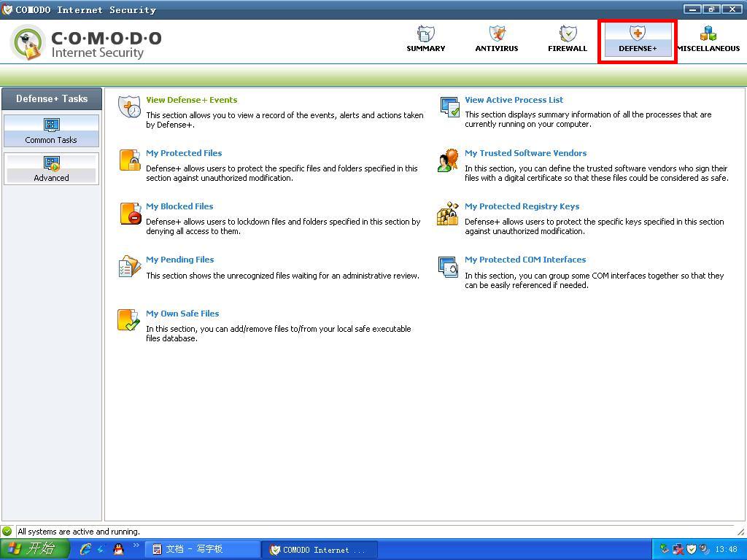Open the Windows Start button
The width and height of the screenshot is (747, 560).
[x=34, y=549]
